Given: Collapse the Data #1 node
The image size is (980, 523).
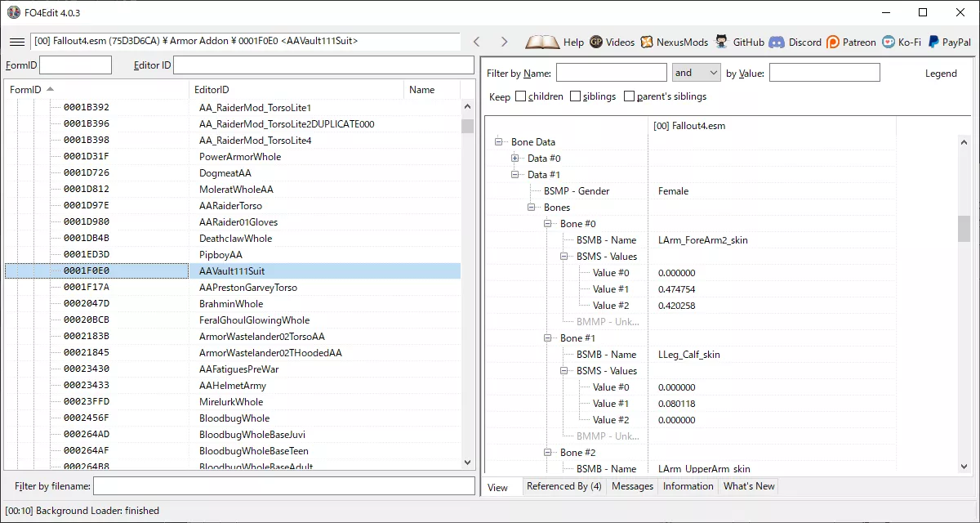Looking at the screenshot, I should point(515,175).
